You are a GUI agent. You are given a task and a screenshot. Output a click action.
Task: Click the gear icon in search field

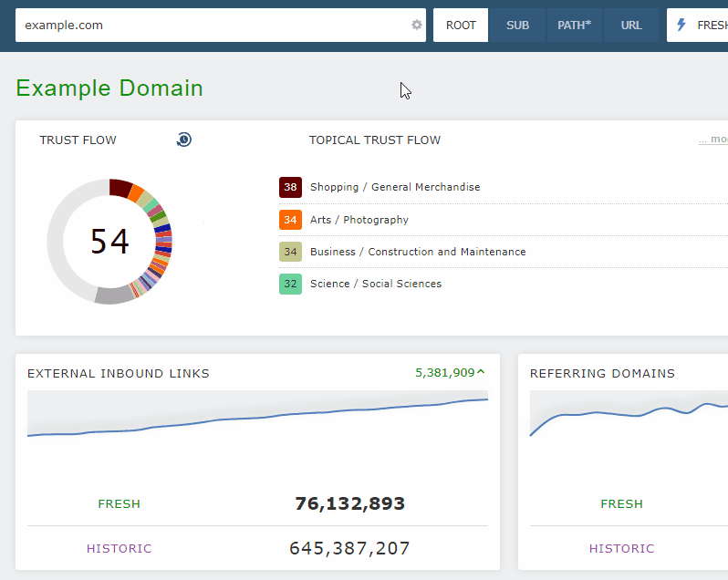click(x=417, y=26)
